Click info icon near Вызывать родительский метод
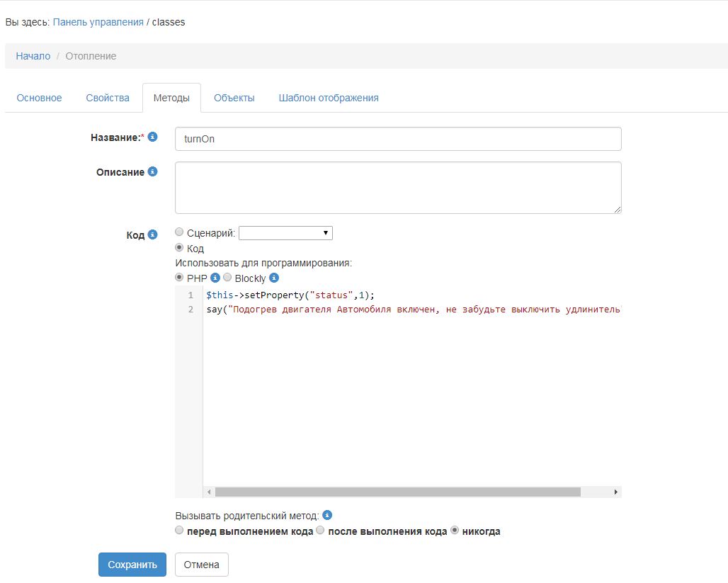The image size is (728, 583). (327, 516)
